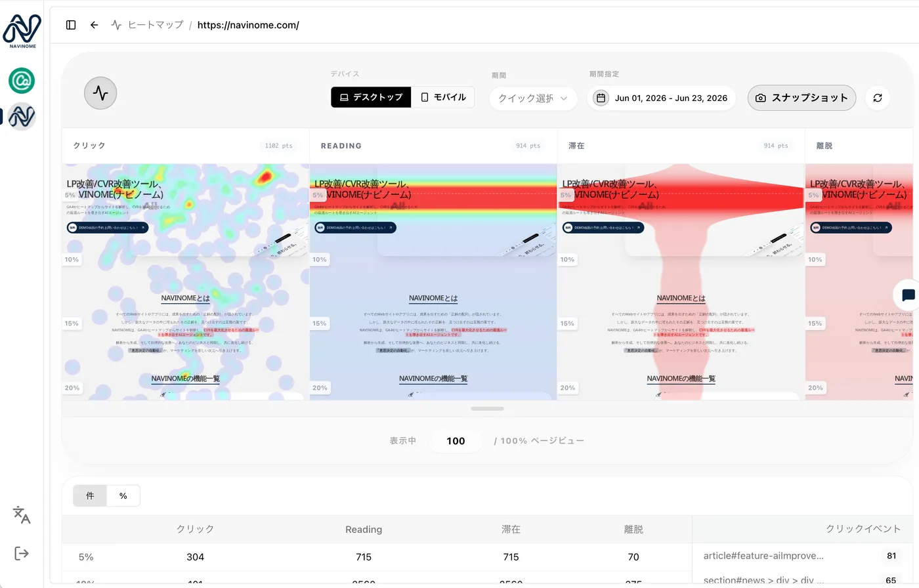Click the dwell (滞在) heatmap thumbnail
This screenshot has height=588, width=919.
[681, 282]
